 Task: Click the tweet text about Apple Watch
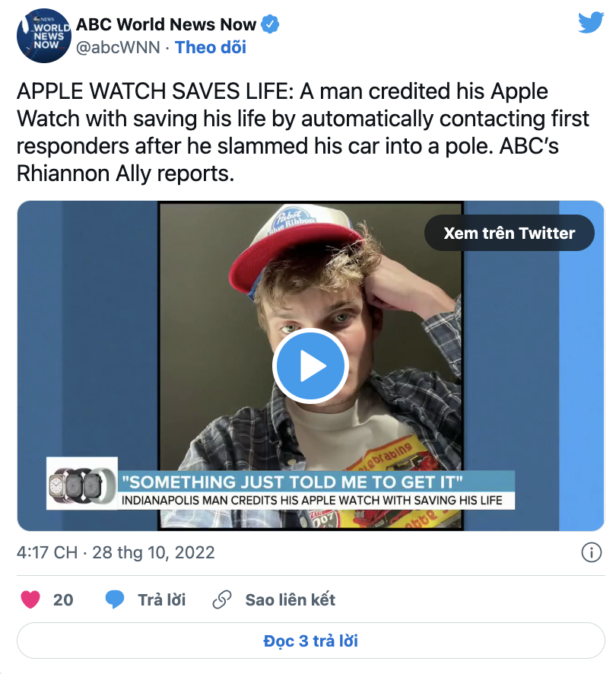pos(303,132)
